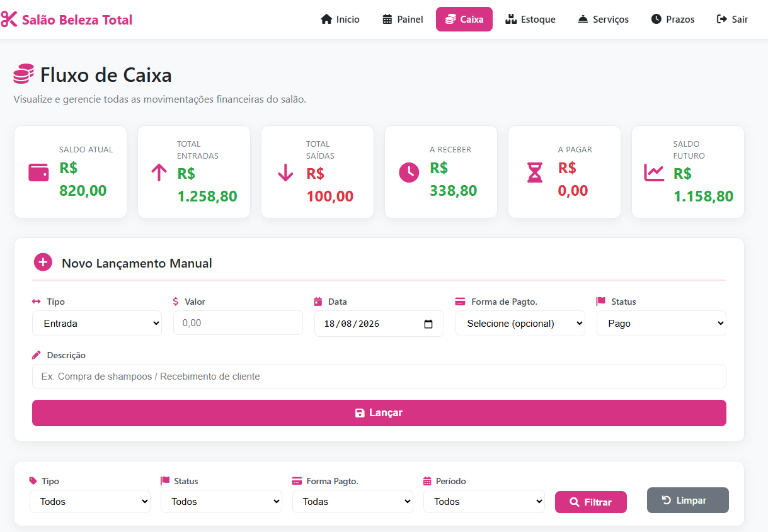This screenshot has width=768, height=532.
Task: Click the hourglass icon in A Pagar card
Action: 535,173
